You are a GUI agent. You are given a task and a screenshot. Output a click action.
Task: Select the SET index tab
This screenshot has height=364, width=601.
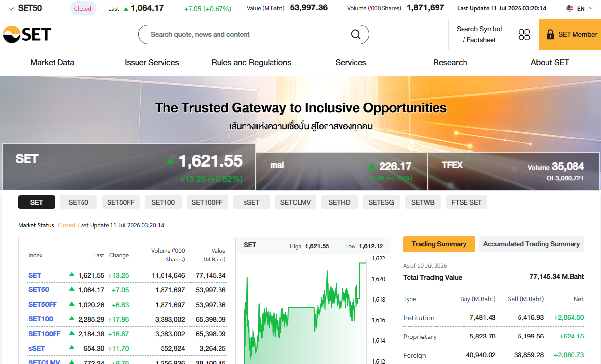click(36, 202)
